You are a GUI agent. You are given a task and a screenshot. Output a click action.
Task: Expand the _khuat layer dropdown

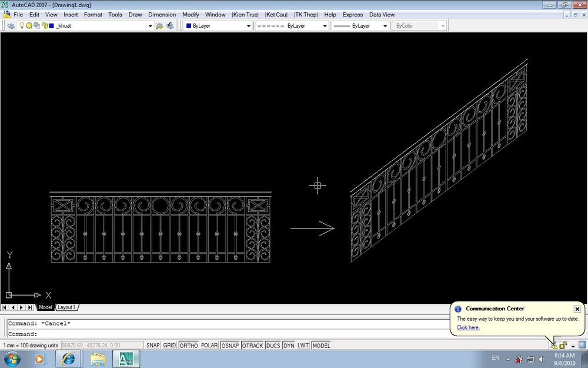click(x=150, y=26)
